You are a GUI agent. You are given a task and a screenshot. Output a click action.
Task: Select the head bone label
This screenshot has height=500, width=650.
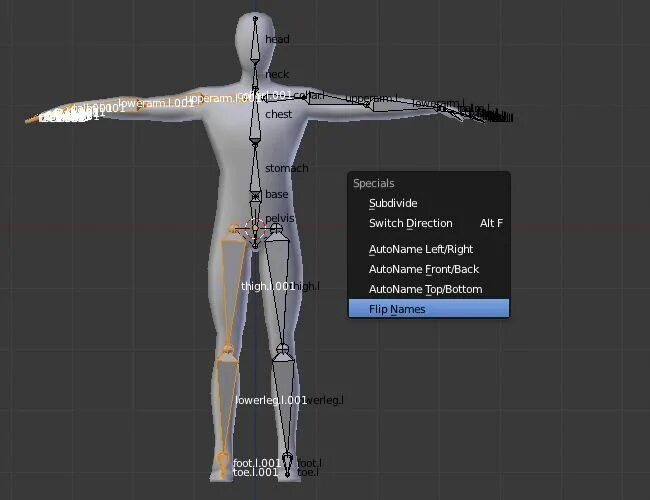pos(277,39)
